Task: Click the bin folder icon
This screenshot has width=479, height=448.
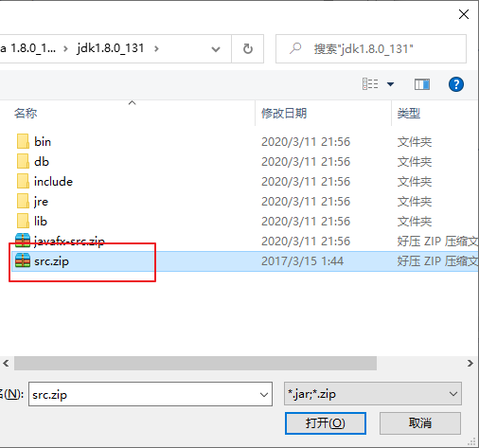Action: click(x=23, y=141)
